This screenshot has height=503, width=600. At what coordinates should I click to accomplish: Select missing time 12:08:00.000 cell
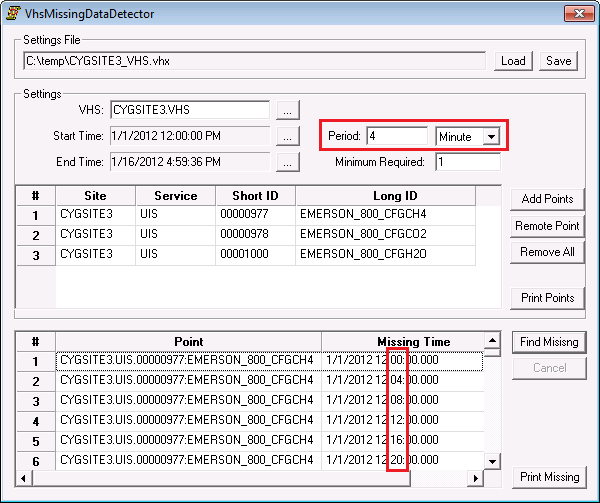click(402, 400)
